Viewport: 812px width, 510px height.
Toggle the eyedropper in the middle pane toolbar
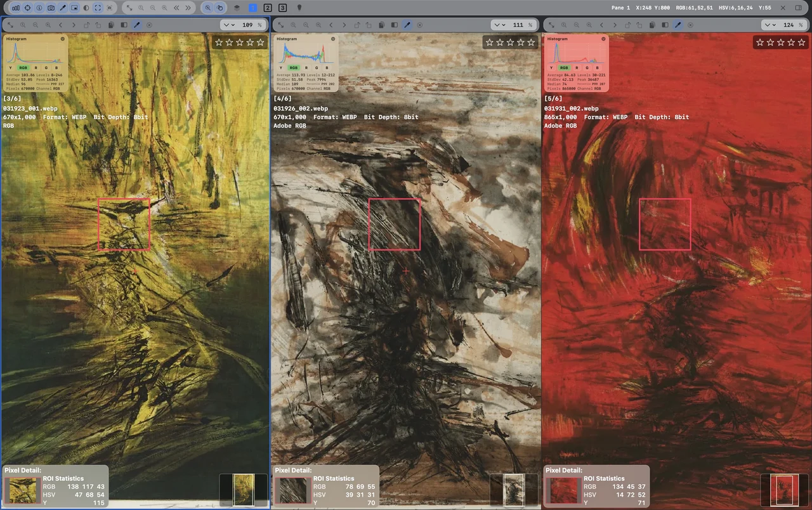407,25
